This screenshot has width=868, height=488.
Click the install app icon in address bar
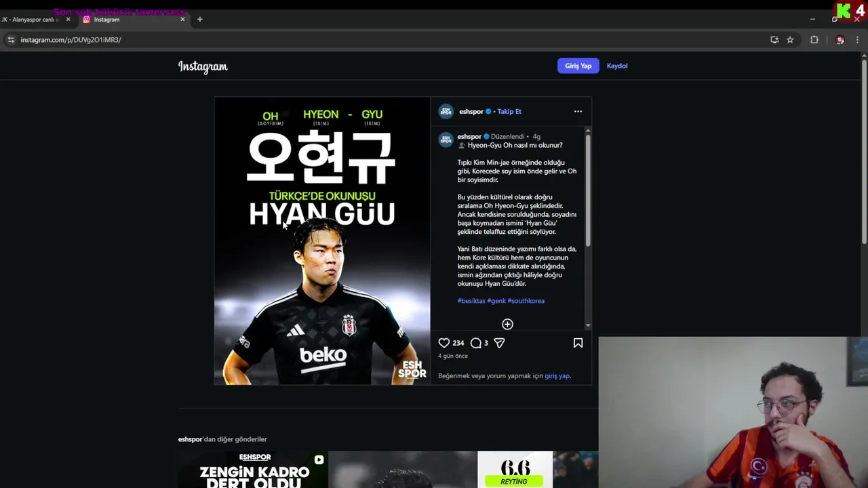[774, 40]
